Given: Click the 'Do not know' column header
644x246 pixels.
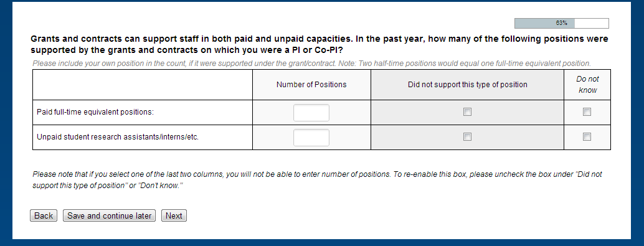Looking at the screenshot, I should pyautogui.click(x=587, y=85).
